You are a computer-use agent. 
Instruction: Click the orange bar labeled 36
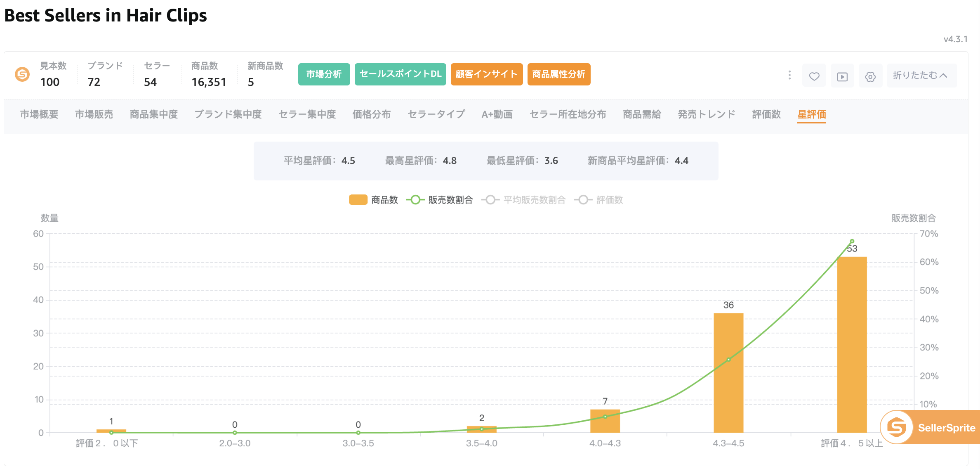(728, 373)
